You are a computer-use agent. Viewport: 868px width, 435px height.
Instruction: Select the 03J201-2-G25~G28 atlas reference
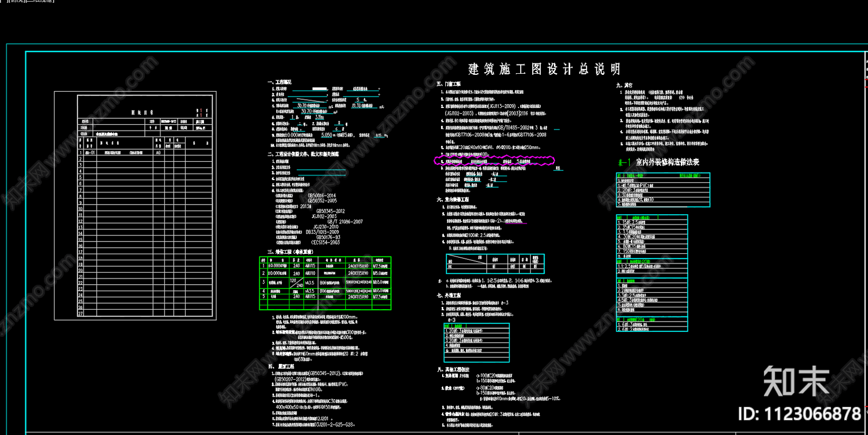point(333,425)
